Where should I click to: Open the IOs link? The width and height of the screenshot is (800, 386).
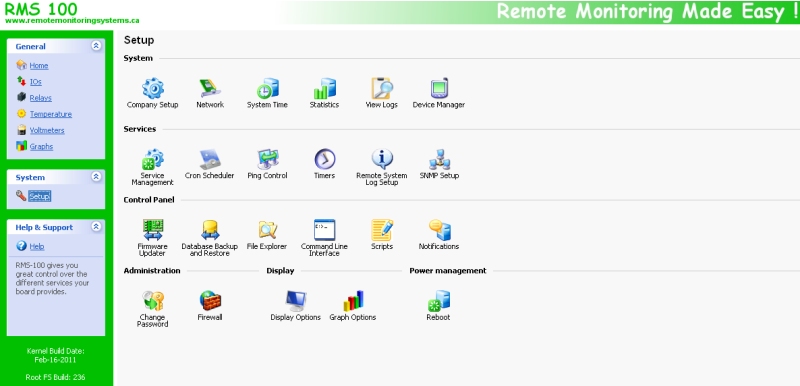pyautogui.click(x=36, y=82)
